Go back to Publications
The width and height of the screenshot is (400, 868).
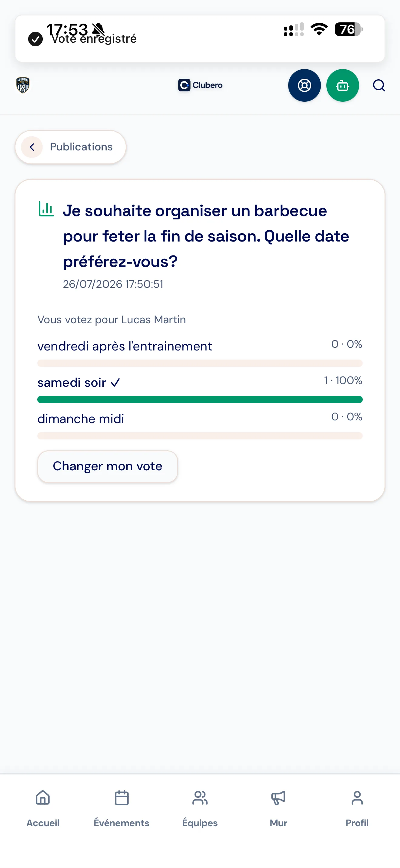[71, 147]
